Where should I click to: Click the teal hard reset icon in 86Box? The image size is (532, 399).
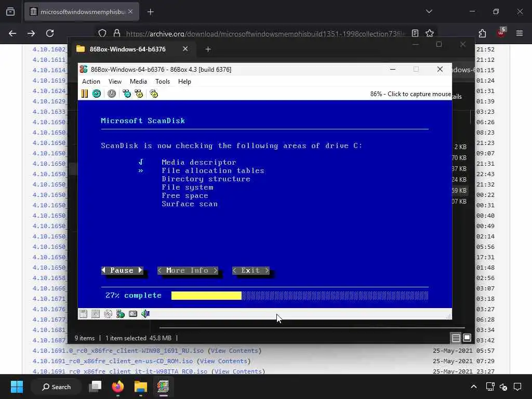[x=97, y=94]
